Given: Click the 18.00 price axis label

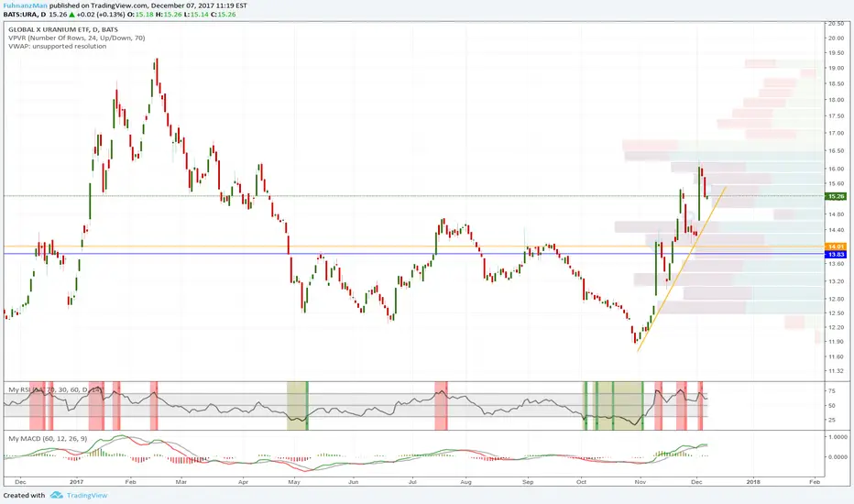Looking at the screenshot, I should pos(836,100).
